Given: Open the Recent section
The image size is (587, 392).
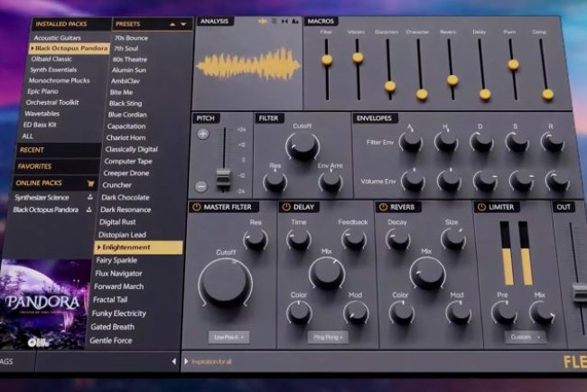Looking at the screenshot, I should tap(32, 150).
